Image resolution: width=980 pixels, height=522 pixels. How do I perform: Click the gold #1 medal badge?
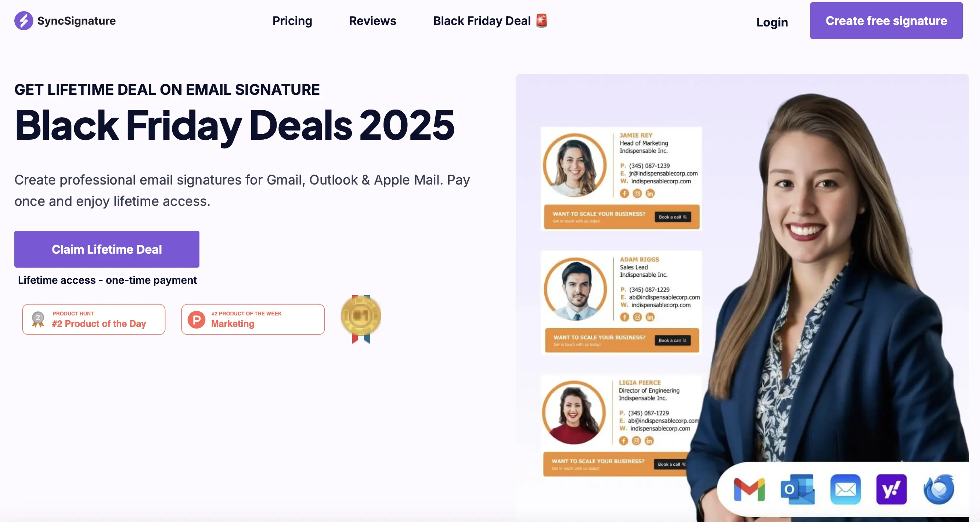[361, 319]
